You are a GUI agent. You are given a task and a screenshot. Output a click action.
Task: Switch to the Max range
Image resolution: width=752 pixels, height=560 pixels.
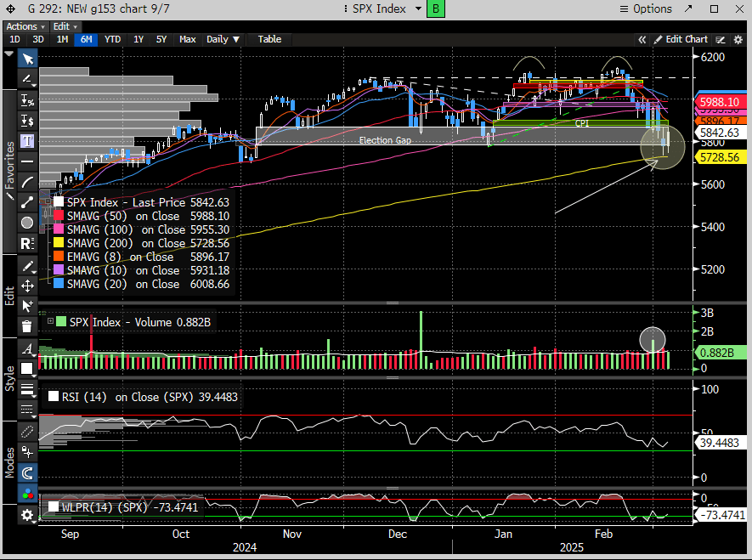[188, 39]
